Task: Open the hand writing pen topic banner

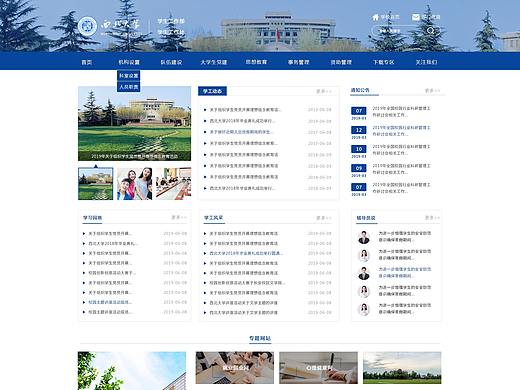Action: click(318, 368)
